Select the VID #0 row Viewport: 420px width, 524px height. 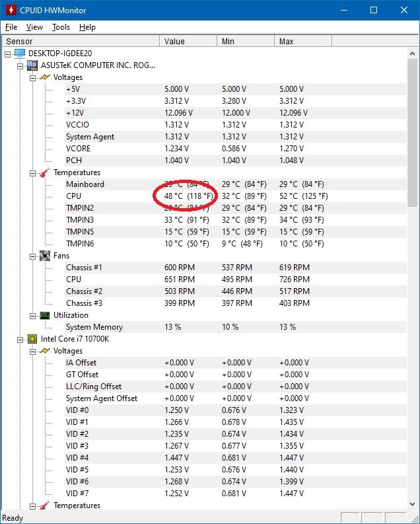tap(236, 410)
